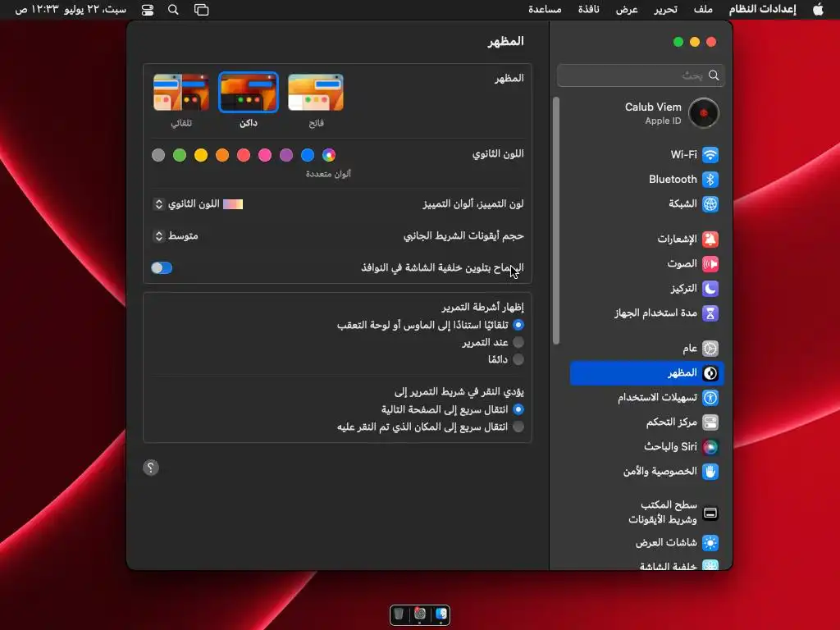Screen dimensions: 840x630
Task: Open the ملف menu
Action: coord(703,10)
